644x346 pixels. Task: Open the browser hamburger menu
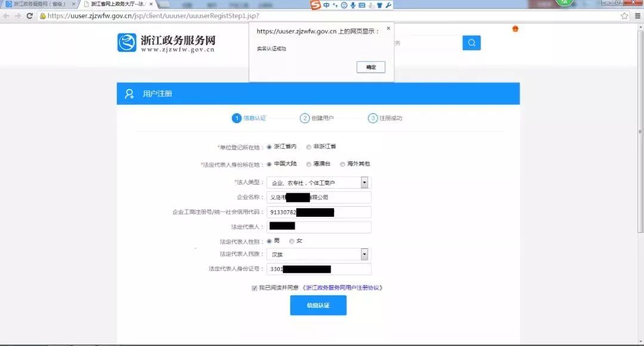tap(637, 16)
